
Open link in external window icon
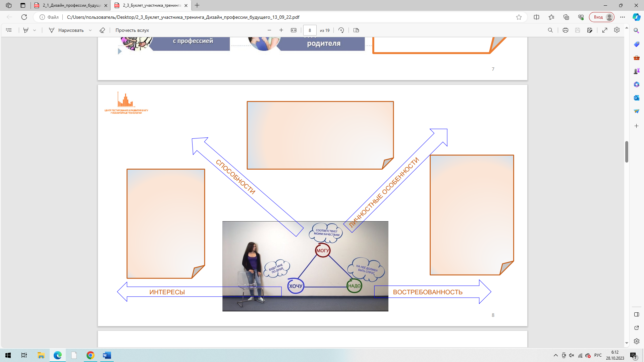[636, 328]
